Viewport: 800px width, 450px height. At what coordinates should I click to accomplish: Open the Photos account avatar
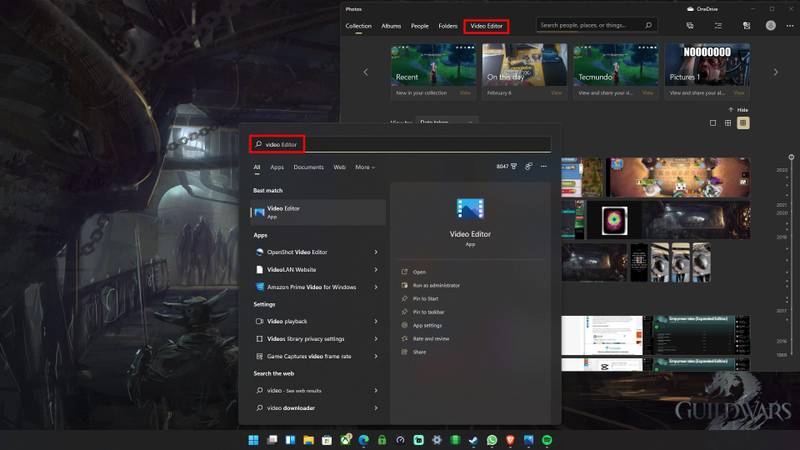(770, 26)
